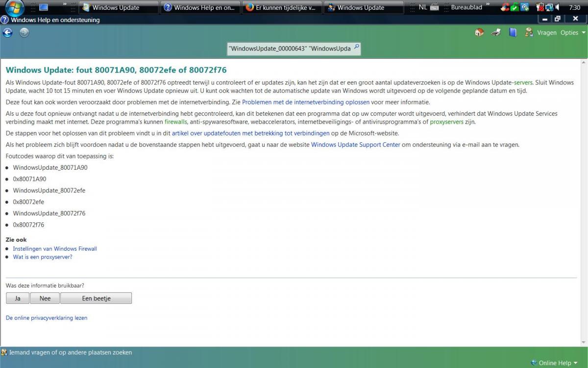Click the Nee feedback button
588x368 pixels.
(x=45, y=298)
